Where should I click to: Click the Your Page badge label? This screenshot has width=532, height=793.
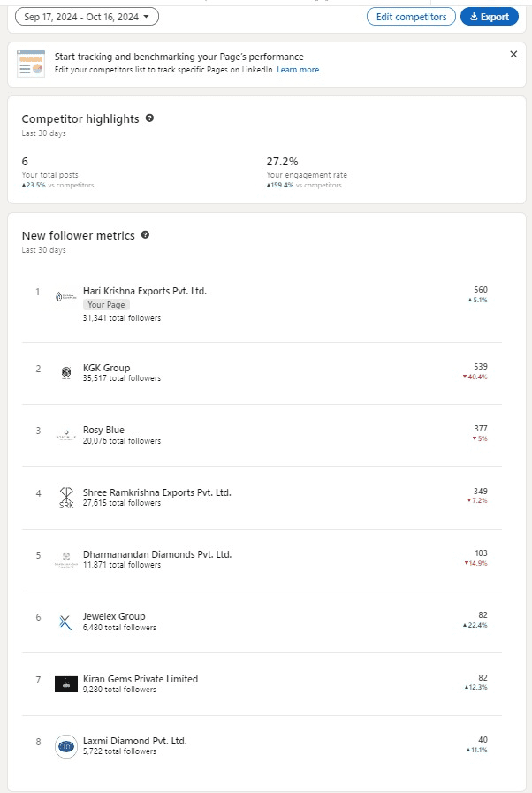106,305
